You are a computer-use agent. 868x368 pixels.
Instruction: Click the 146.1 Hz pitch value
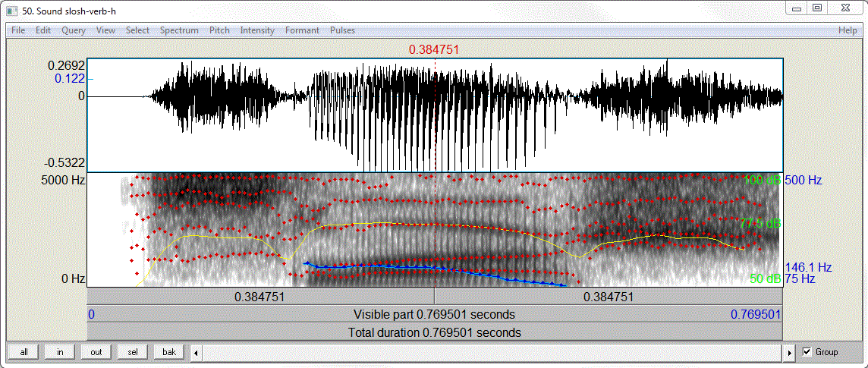(x=808, y=267)
